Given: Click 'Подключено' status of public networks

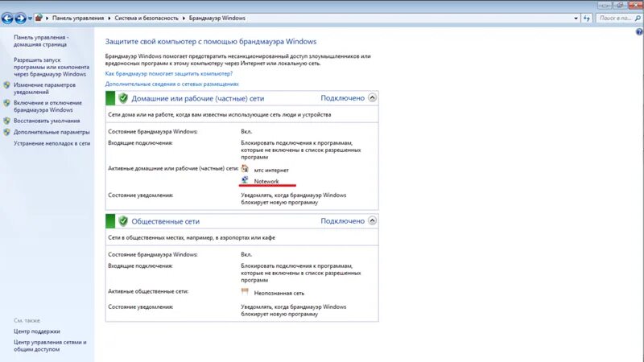Looking at the screenshot, I should 343,220.
